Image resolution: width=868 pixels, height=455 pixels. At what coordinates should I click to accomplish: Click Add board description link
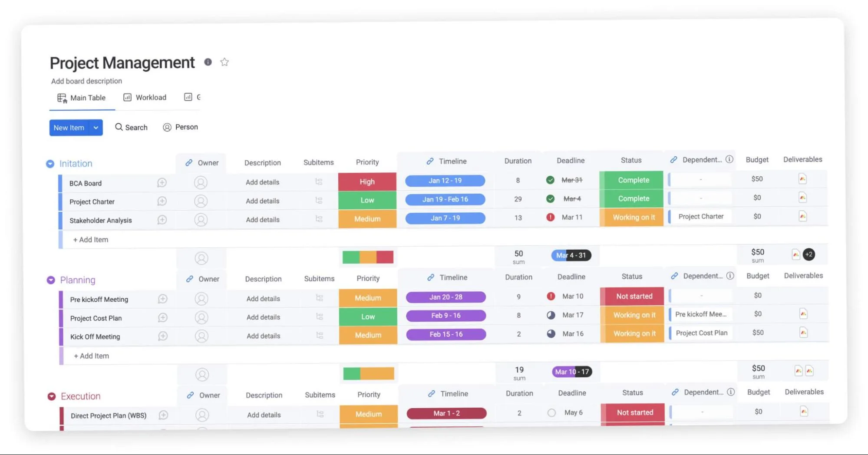86,81
